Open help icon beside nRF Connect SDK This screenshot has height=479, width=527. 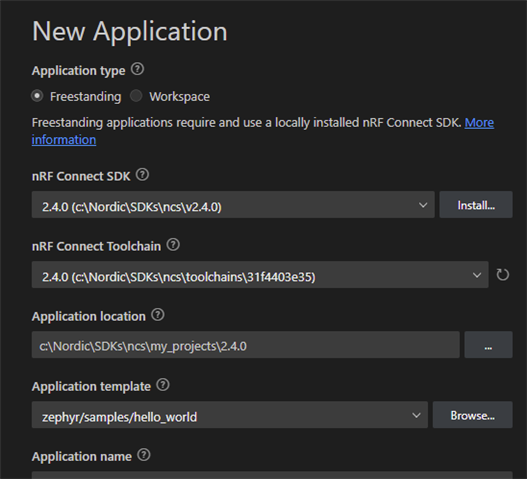(142, 175)
